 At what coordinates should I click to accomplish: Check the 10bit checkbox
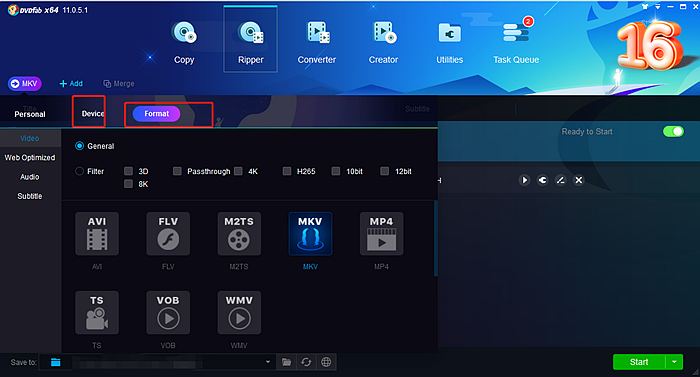coord(336,171)
